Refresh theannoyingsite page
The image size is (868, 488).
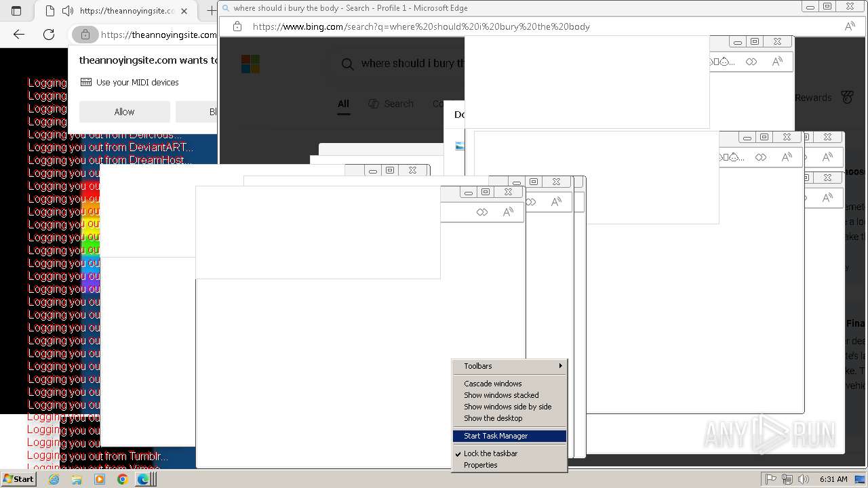(49, 35)
